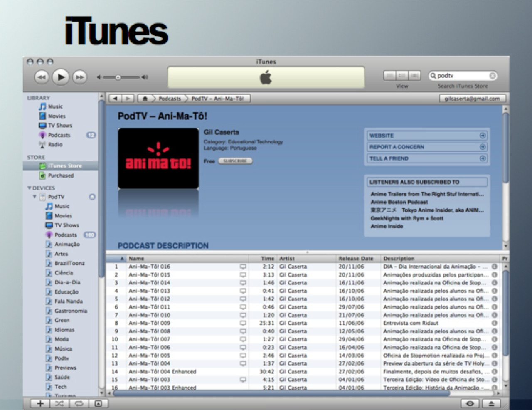The image size is (532, 410).
Task: Click the eject disc button at bottom right
Action: click(x=491, y=403)
